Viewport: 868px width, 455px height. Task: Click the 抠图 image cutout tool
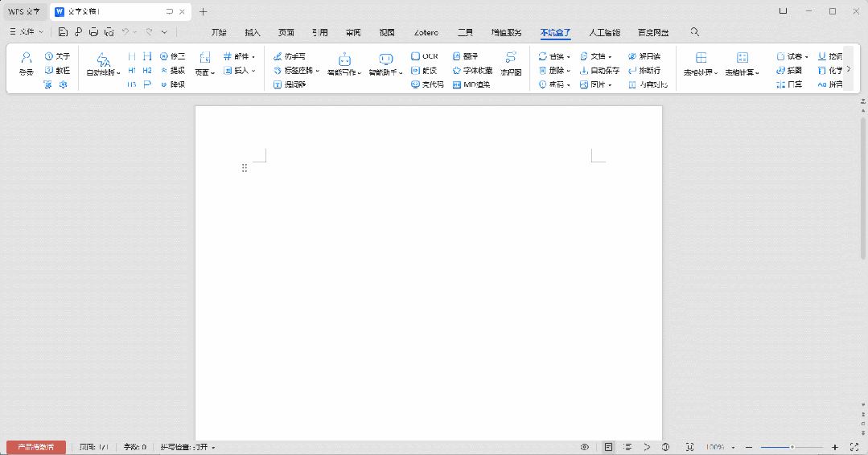(789, 70)
